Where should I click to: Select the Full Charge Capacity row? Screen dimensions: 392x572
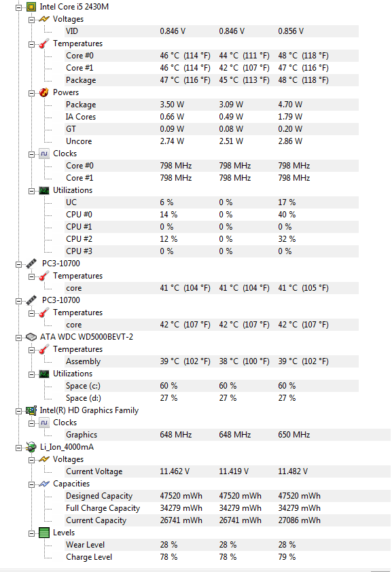211,508
